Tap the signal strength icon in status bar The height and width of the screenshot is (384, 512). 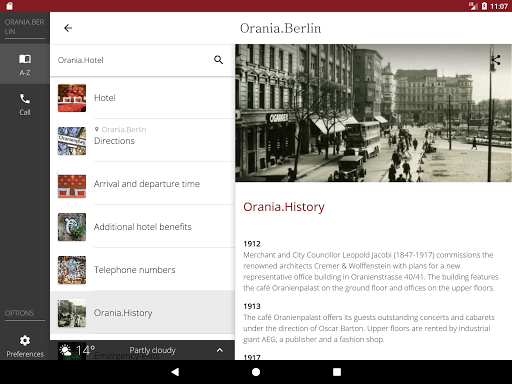(x=473, y=6)
